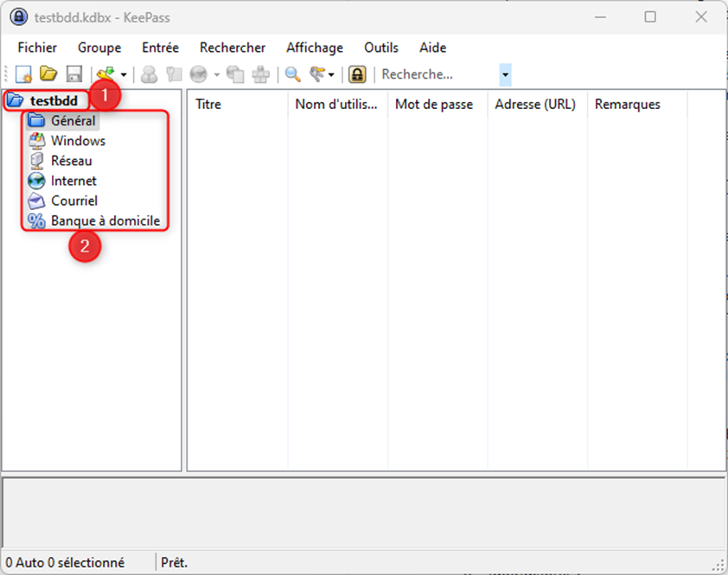Open the search box dropdown

coord(505,74)
